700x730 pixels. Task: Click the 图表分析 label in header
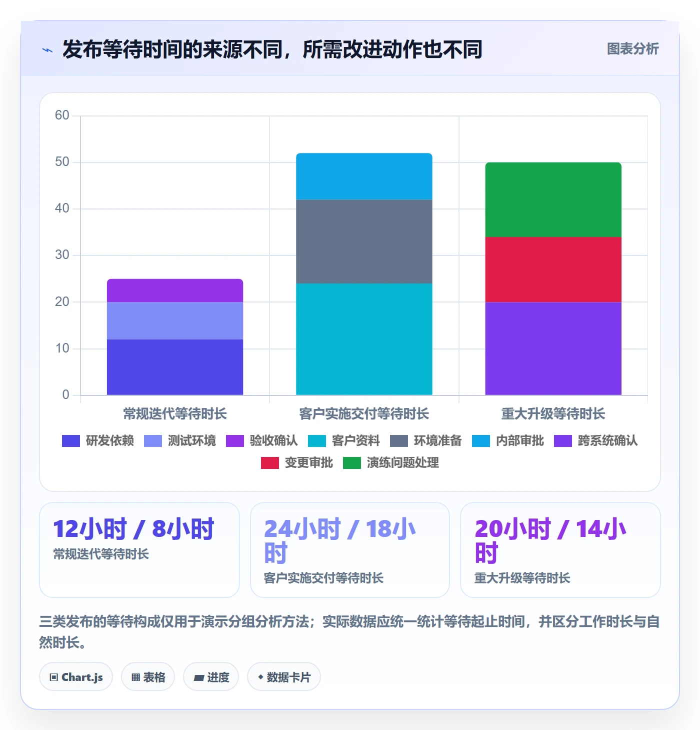633,49
